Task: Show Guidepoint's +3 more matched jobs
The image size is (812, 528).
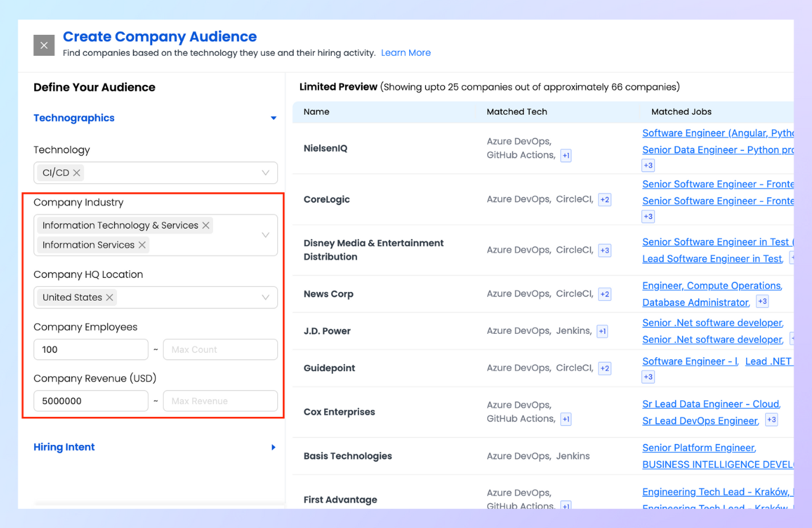Action: pos(648,377)
